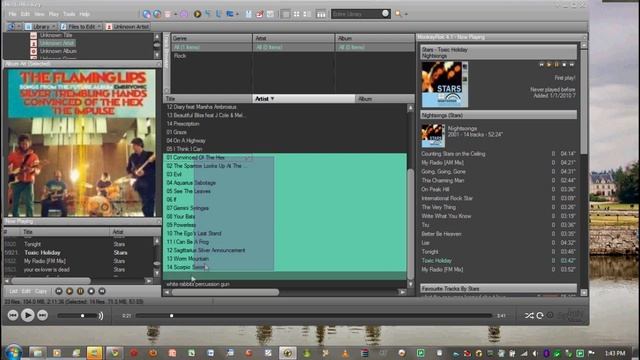The height and width of the screenshot is (360, 640).
Task: Click the small orange play button under Now Playing
Action: pyautogui.click(x=69, y=291)
